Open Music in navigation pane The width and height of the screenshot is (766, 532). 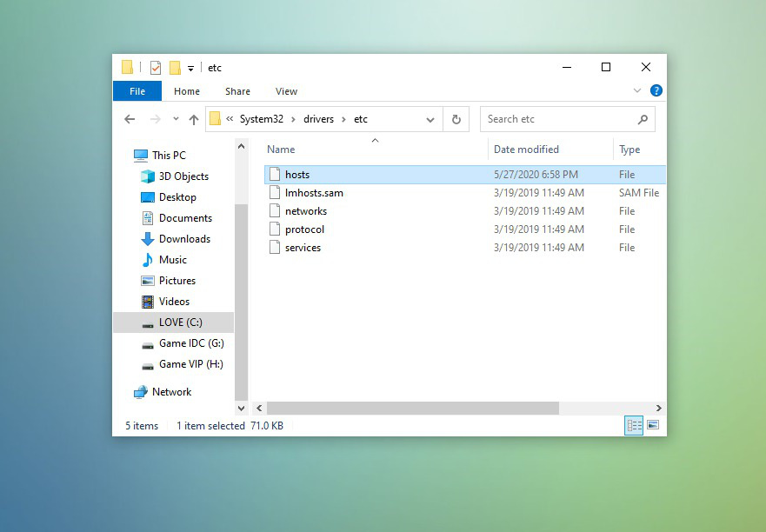pos(163,260)
